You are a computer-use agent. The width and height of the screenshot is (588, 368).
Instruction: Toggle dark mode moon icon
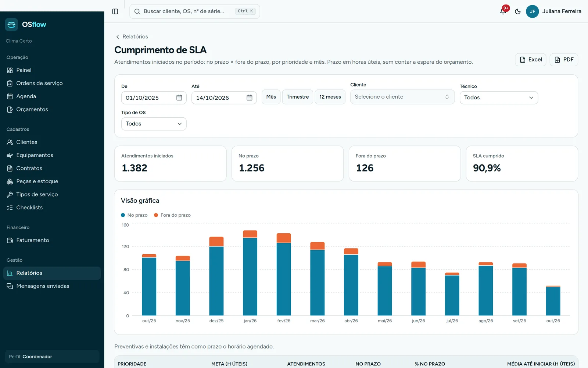tap(518, 11)
